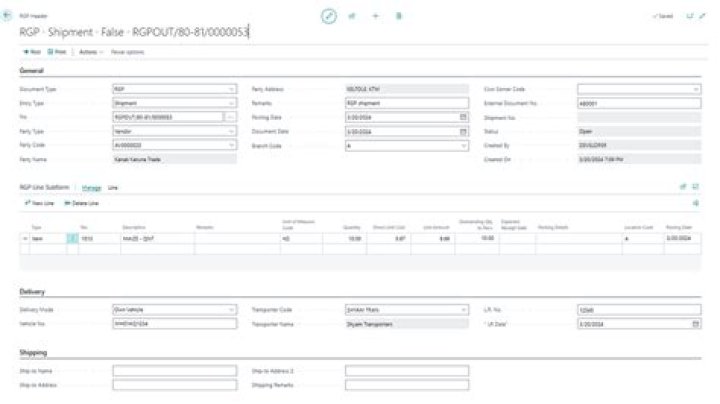Click the pin icon in subform toolbar

(696, 203)
